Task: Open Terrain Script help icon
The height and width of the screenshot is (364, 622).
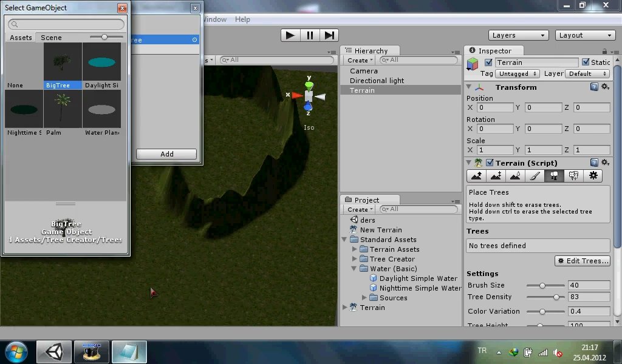Action: coord(594,163)
